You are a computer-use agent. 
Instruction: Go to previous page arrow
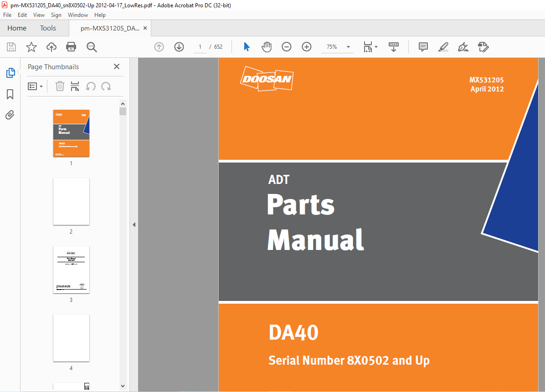click(x=159, y=47)
